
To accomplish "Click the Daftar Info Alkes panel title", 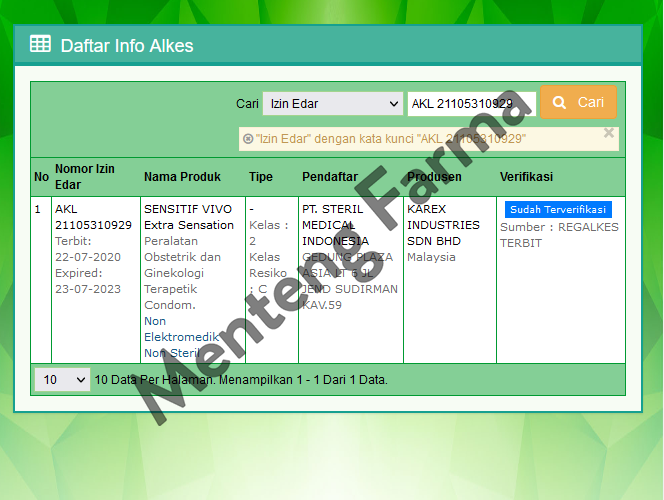I will pyautogui.click(x=127, y=45).
